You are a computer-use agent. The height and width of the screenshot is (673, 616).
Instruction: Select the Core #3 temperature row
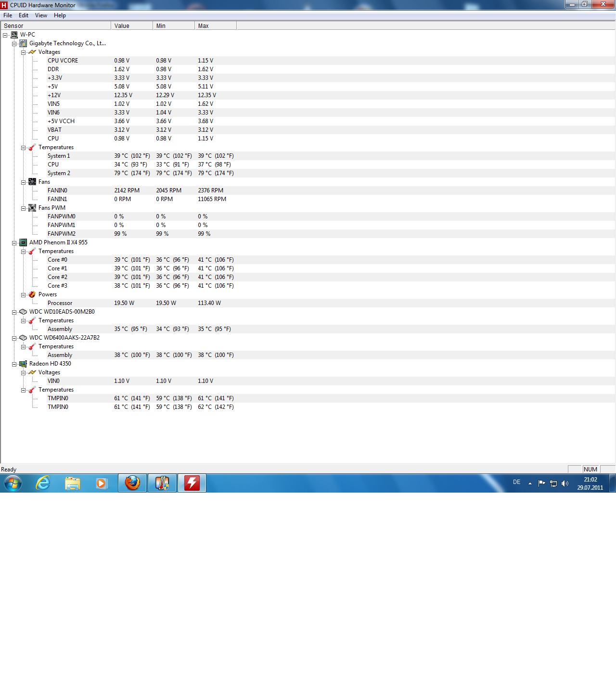tap(331, 286)
